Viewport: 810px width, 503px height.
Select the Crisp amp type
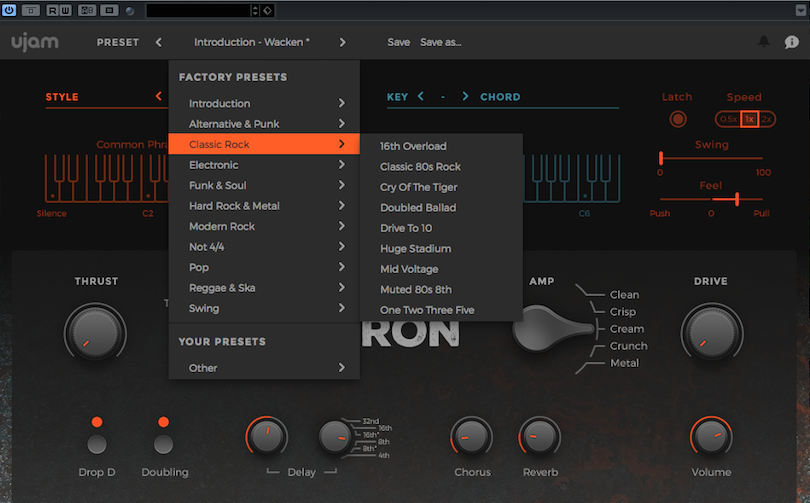tap(622, 312)
